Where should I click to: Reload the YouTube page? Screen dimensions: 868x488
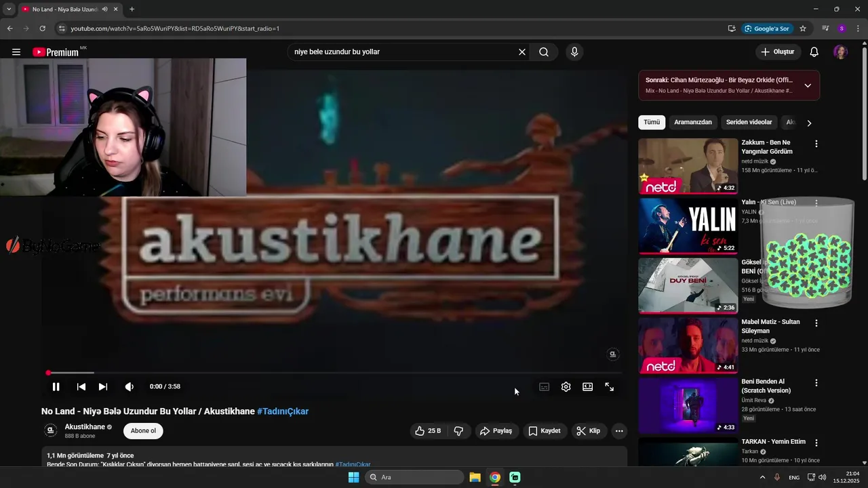coord(42,28)
